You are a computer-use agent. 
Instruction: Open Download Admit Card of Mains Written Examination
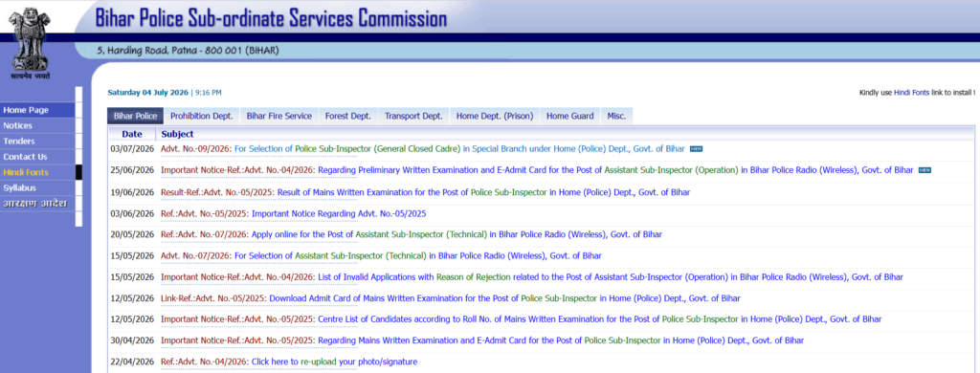click(451, 298)
